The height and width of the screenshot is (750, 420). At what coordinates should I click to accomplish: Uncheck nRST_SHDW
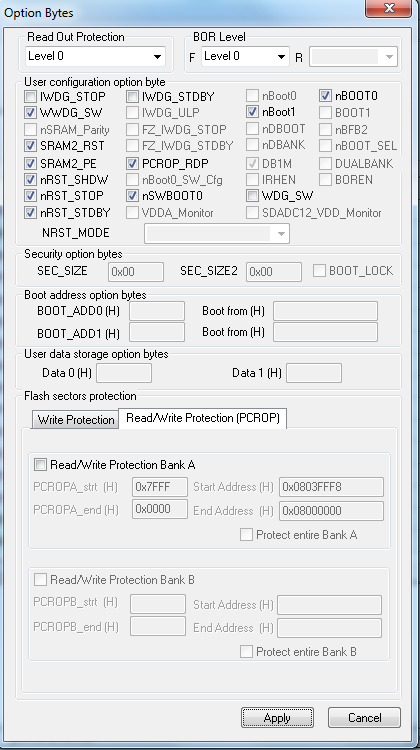(31, 180)
